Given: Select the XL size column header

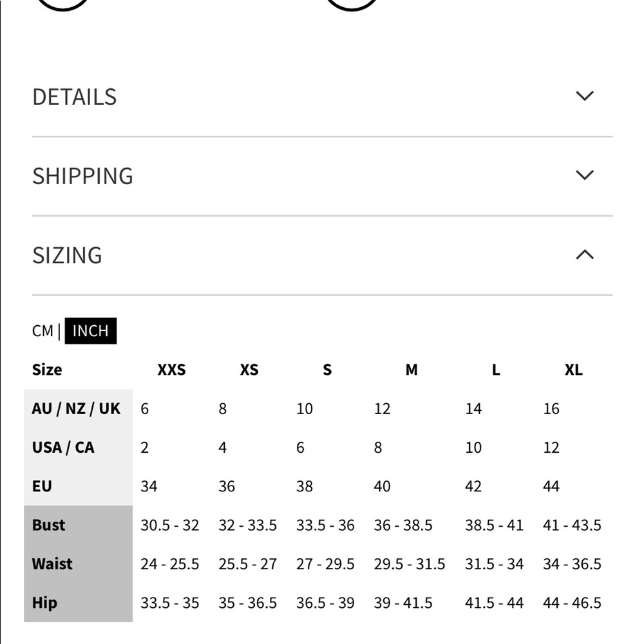Looking at the screenshot, I should tap(573, 370).
